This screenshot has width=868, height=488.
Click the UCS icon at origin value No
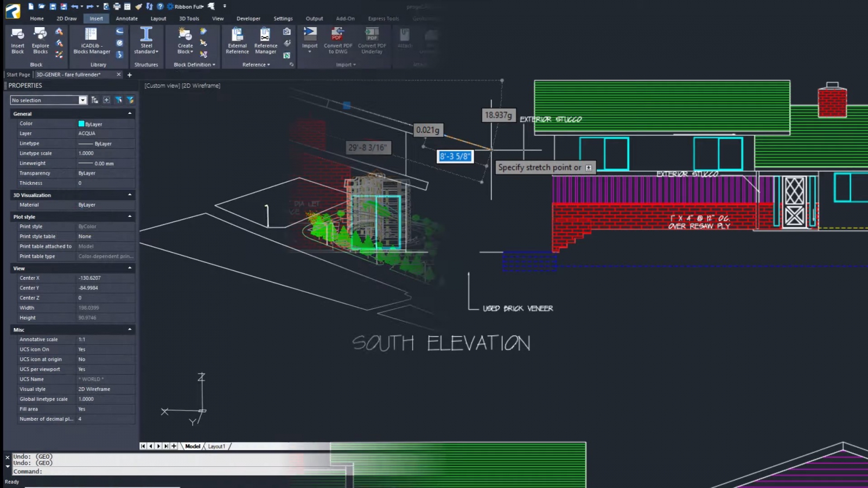click(x=82, y=359)
